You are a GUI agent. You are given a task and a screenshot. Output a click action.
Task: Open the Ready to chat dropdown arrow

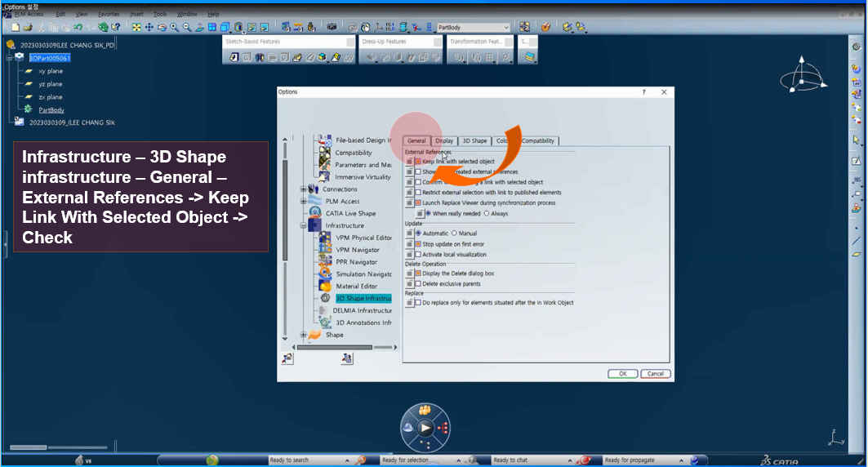click(570, 460)
